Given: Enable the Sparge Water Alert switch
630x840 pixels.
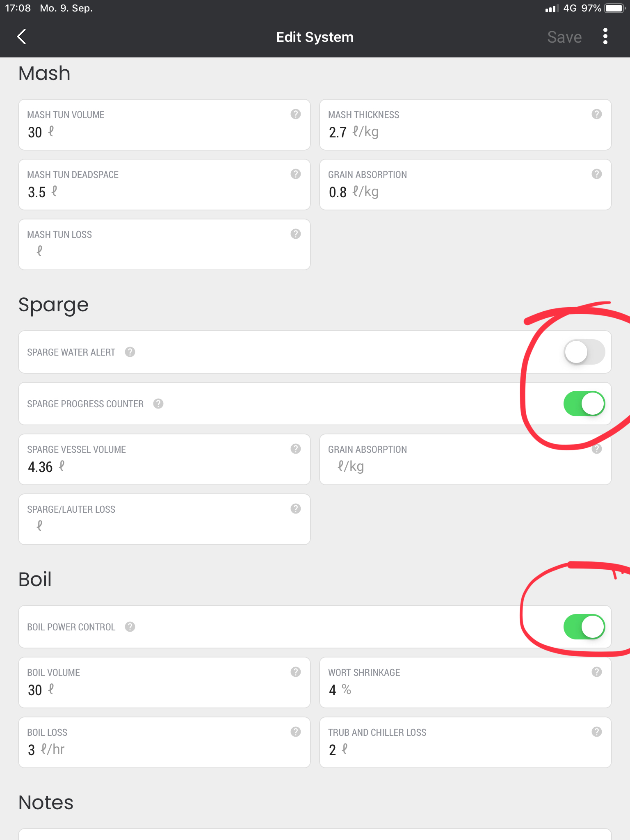Looking at the screenshot, I should point(584,352).
